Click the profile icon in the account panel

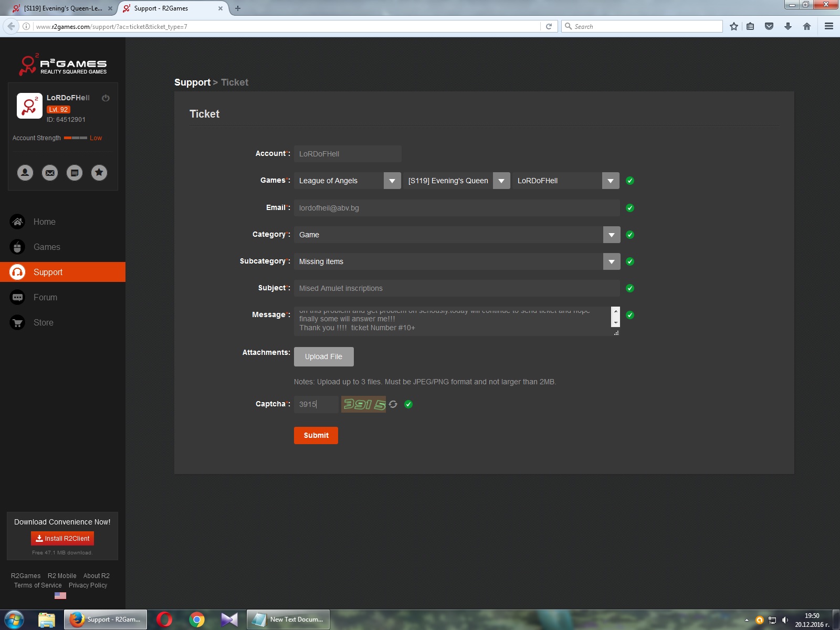tap(25, 173)
